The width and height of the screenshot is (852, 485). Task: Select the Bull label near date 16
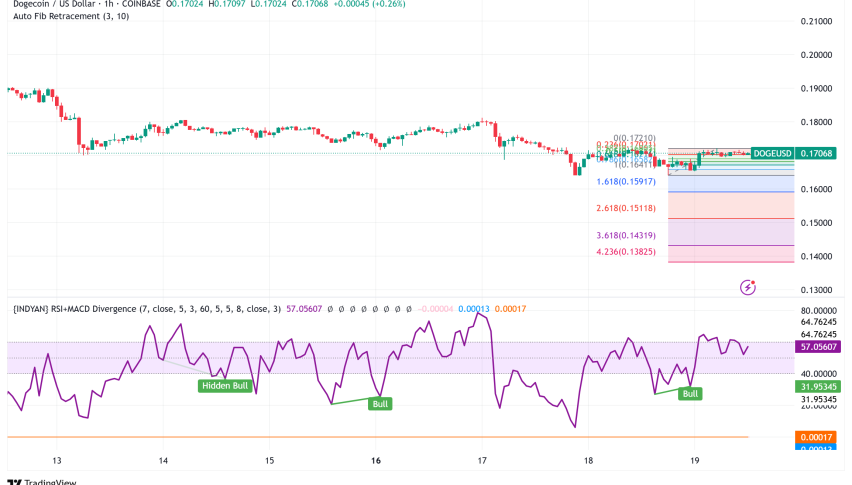point(380,404)
